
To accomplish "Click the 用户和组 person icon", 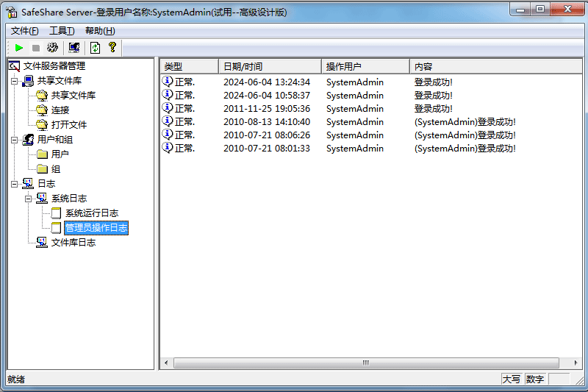I will [x=28, y=140].
